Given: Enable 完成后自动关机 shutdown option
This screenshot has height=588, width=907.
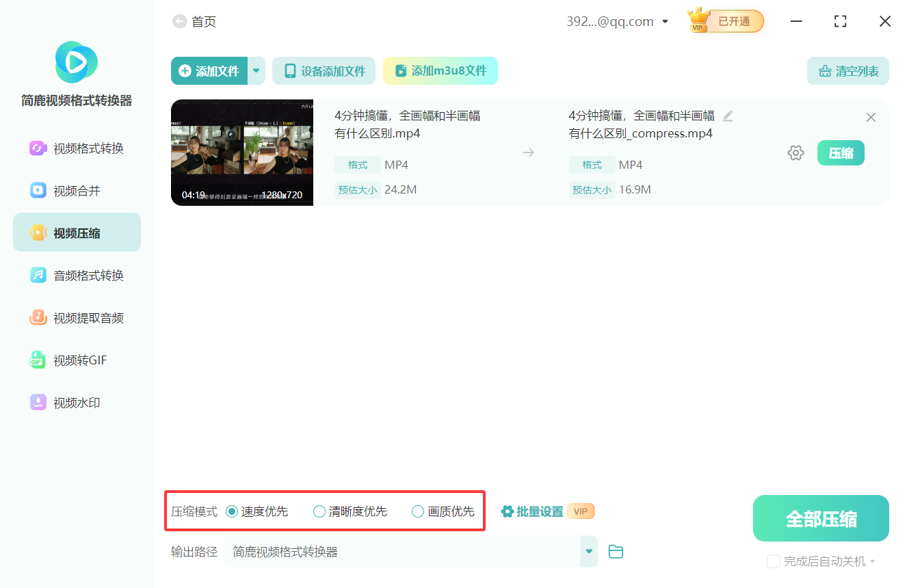Looking at the screenshot, I should [x=774, y=561].
